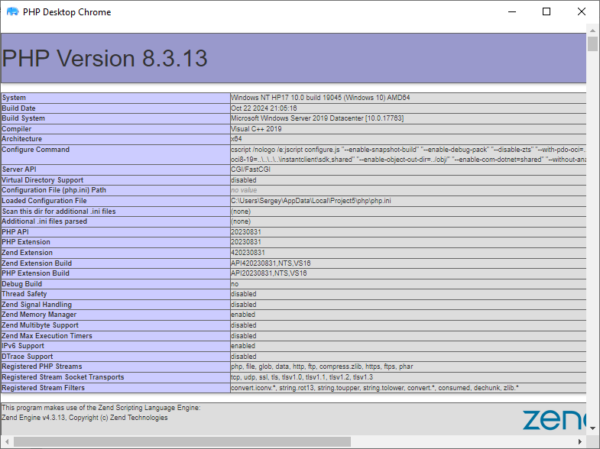Click the vertical scrollbar up arrow
The image size is (600, 449).
click(593, 30)
